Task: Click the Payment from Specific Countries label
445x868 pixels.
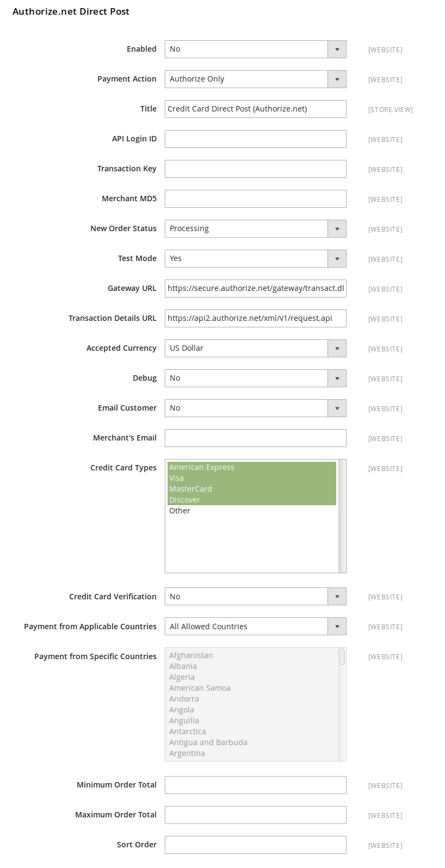Action: click(x=95, y=656)
